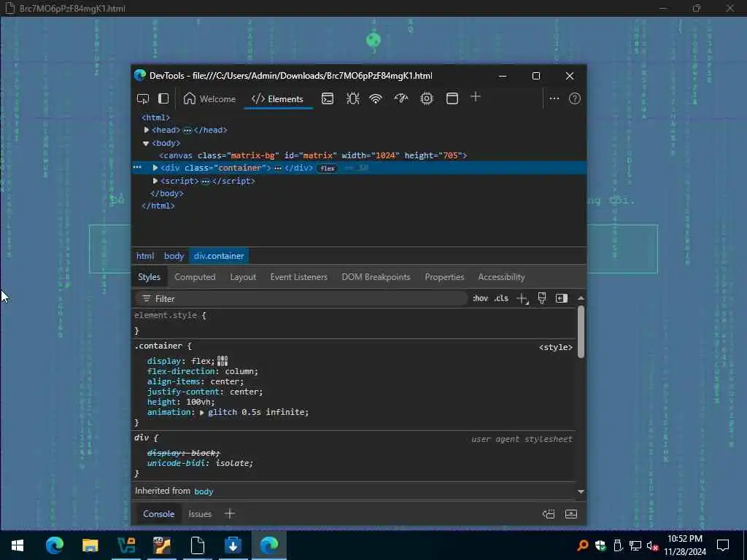747x560 pixels.
Task: Open the Event Listeners tab
Action: tap(298, 276)
